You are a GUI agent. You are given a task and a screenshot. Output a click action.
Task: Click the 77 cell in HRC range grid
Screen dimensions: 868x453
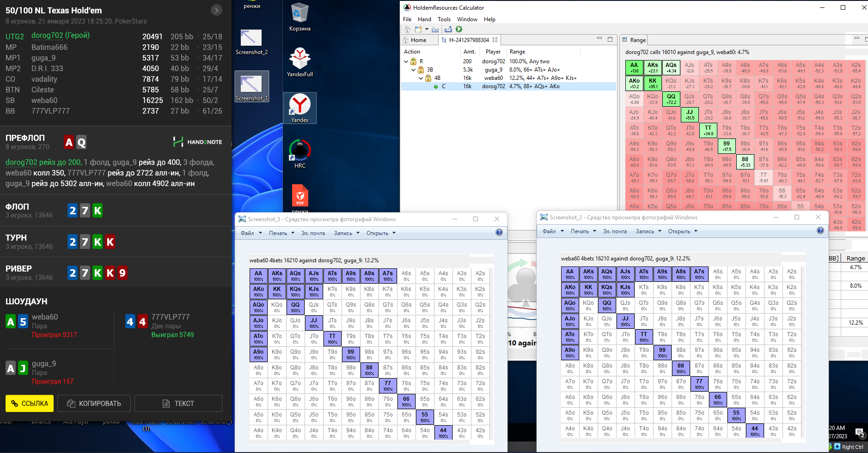(x=764, y=177)
